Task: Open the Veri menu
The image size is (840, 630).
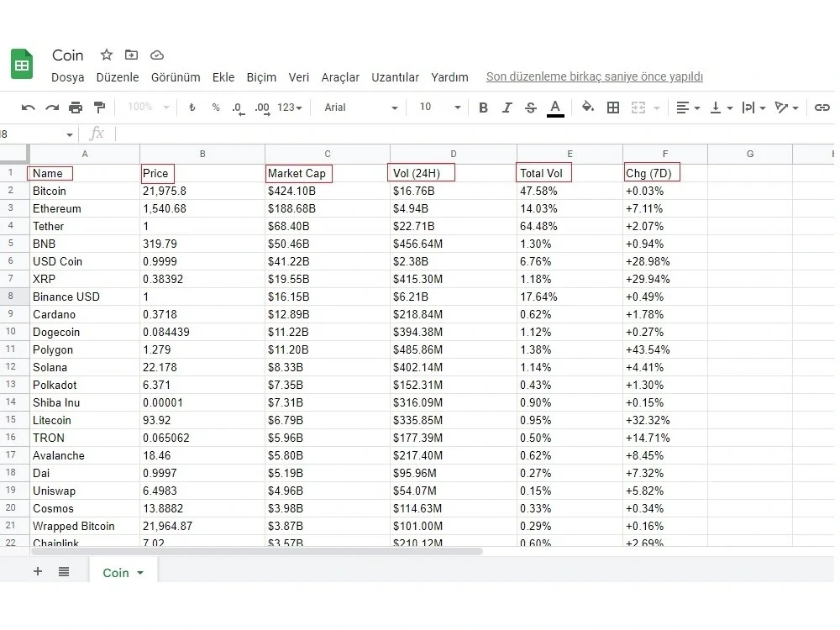Action: pyautogui.click(x=299, y=77)
